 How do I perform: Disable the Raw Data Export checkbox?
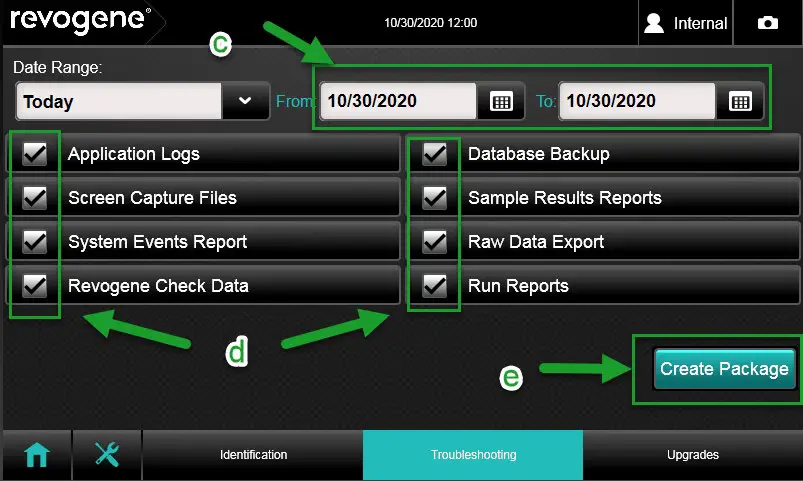coord(434,242)
